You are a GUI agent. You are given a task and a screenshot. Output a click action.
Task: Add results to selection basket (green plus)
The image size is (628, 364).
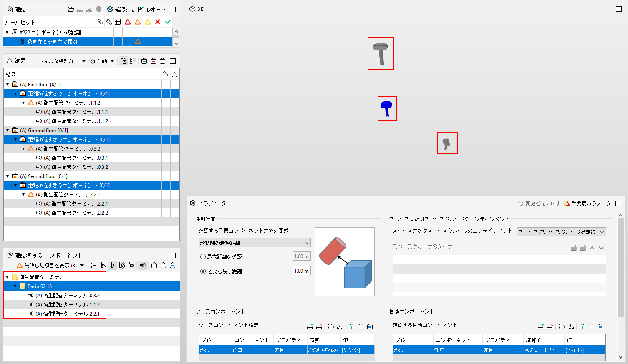pyautogui.click(x=144, y=61)
